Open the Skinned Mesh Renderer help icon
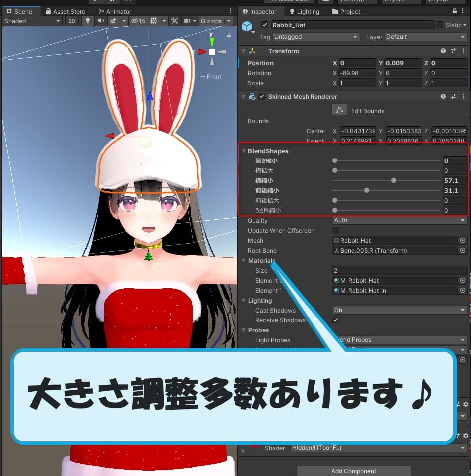471x476 pixels. 443,96
